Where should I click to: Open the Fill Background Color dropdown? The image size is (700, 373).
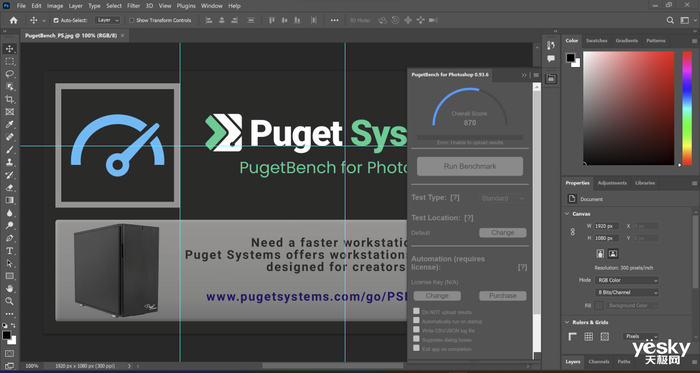[x=633, y=306]
